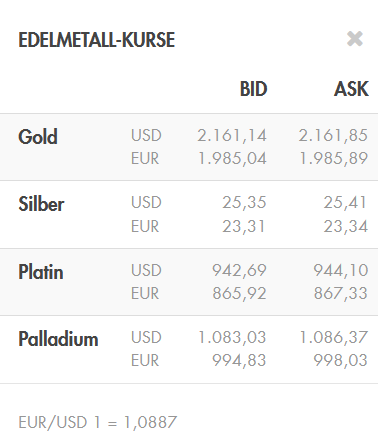This screenshot has height=436, width=378.
Task: Click the Gold row label
Action: (38, 137)
